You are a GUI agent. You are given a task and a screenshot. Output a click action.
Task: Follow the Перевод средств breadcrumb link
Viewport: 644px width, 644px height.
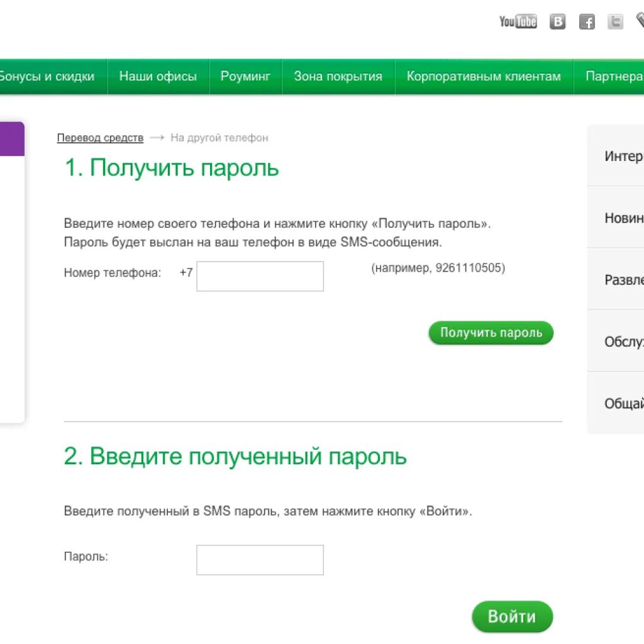click(100, 137)
